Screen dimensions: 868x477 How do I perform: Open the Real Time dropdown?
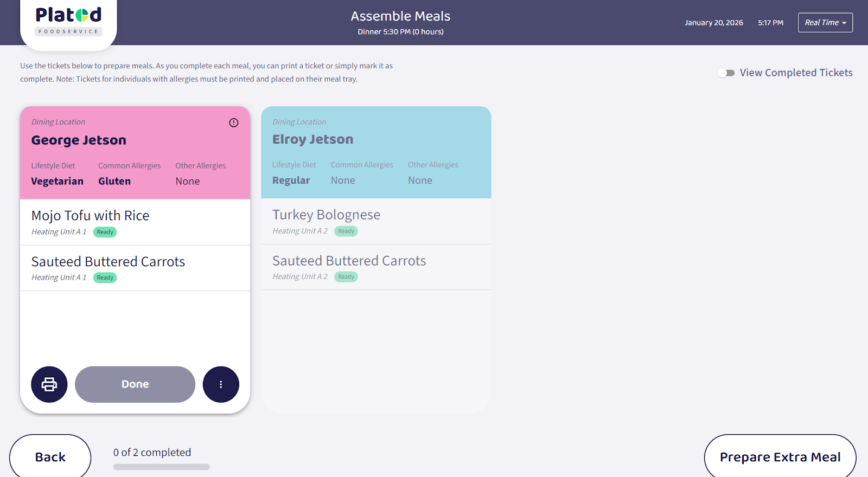coord(825,23)
